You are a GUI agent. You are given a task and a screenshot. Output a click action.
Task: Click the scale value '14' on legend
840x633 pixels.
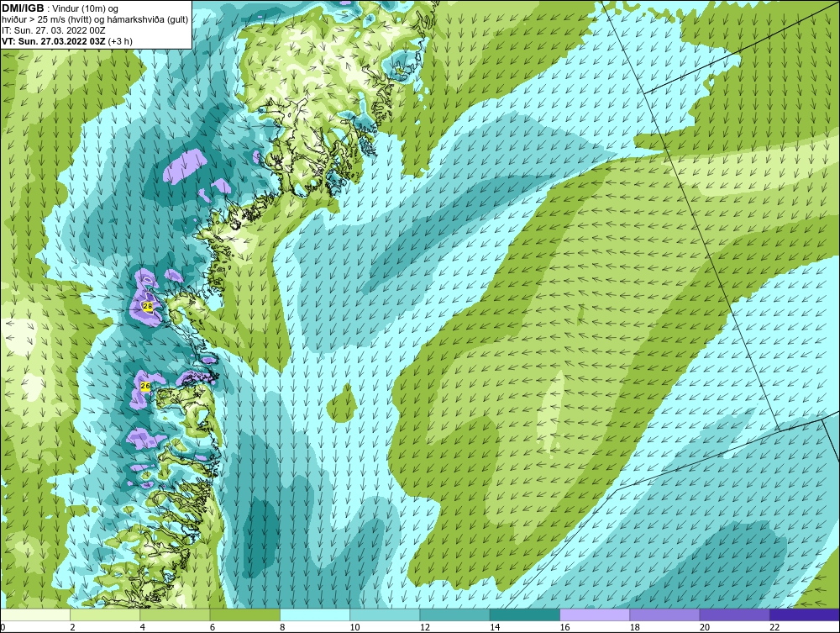(495, 628)
